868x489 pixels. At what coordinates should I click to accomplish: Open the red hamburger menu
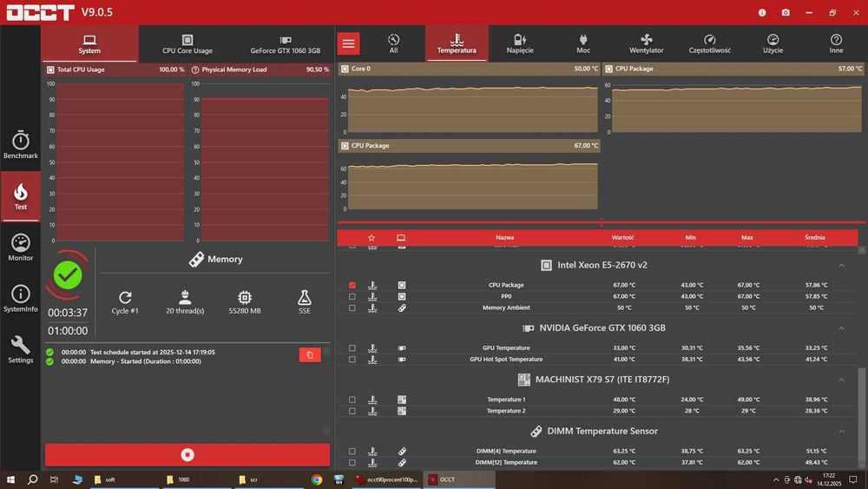tap(348, 43)
